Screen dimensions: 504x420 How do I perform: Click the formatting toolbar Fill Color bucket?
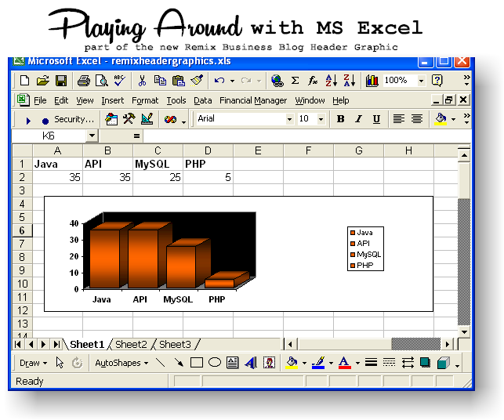pyautogui.click(x=441, y=119)
